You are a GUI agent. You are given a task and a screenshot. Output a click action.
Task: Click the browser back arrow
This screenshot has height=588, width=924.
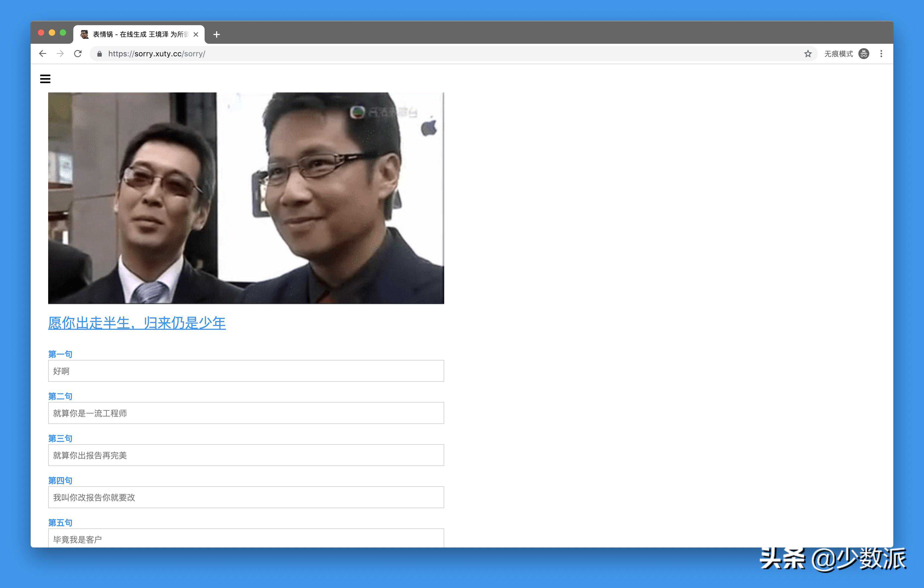pos(43,54)
